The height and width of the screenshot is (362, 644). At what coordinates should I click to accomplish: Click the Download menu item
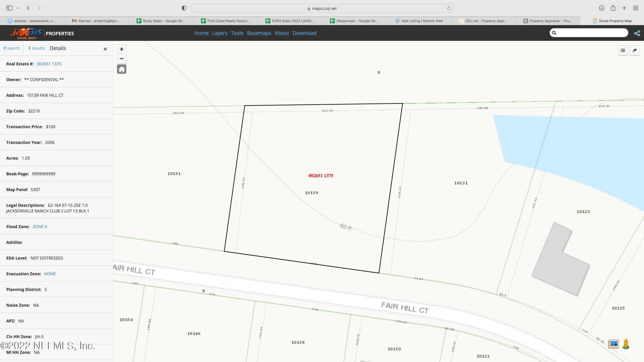[x=304, y=33]
